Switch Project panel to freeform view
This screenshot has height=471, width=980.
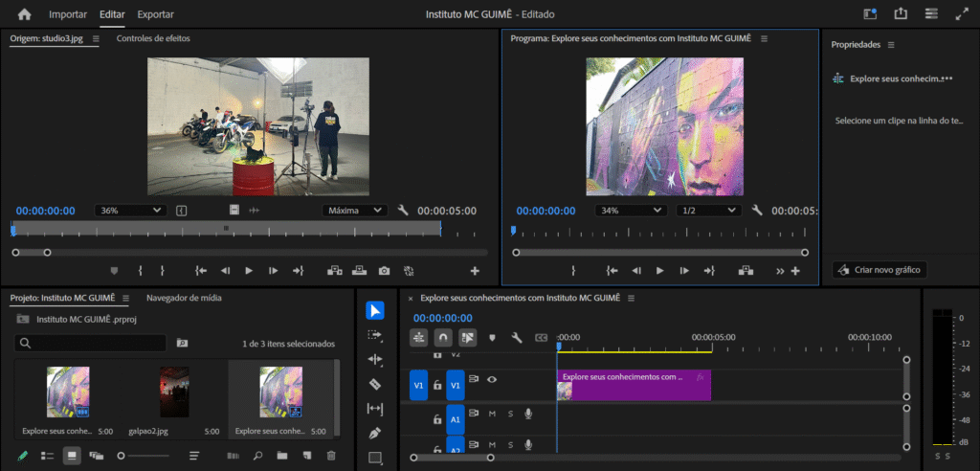coord(97,456)
